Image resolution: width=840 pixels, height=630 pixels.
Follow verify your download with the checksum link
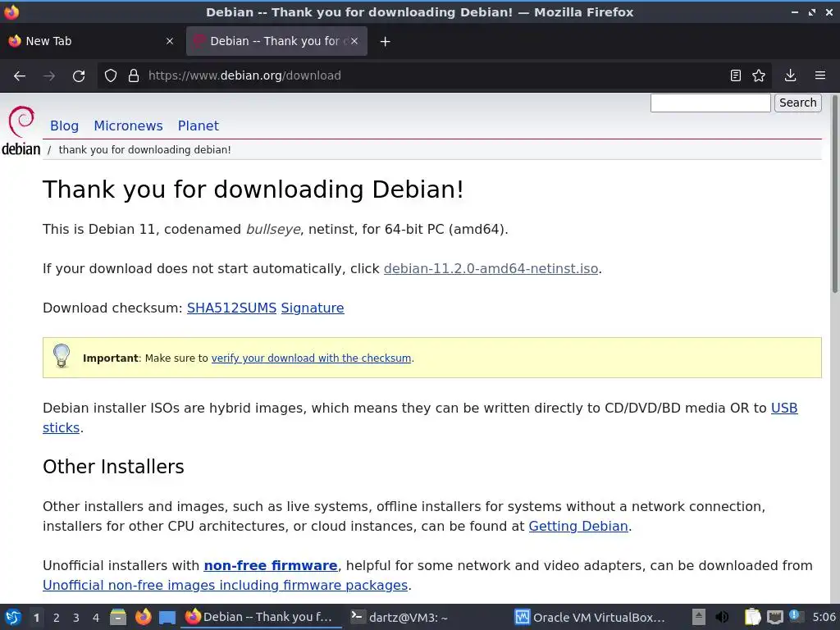tap(311, 358)
